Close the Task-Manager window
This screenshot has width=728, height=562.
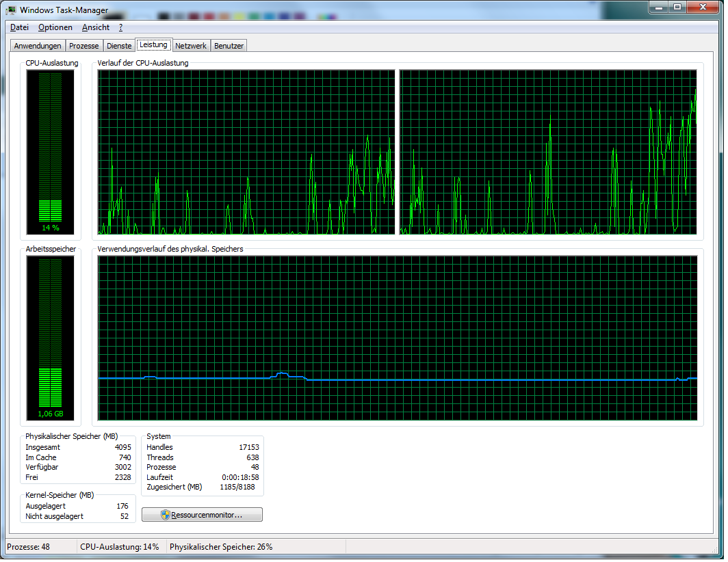click(703, 8)
